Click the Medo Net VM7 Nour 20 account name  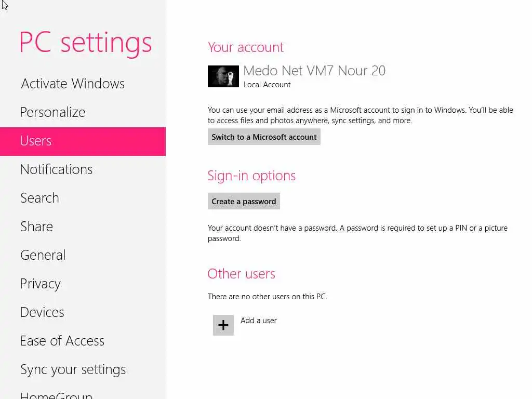pyautogui.click(x=314, y=71)
